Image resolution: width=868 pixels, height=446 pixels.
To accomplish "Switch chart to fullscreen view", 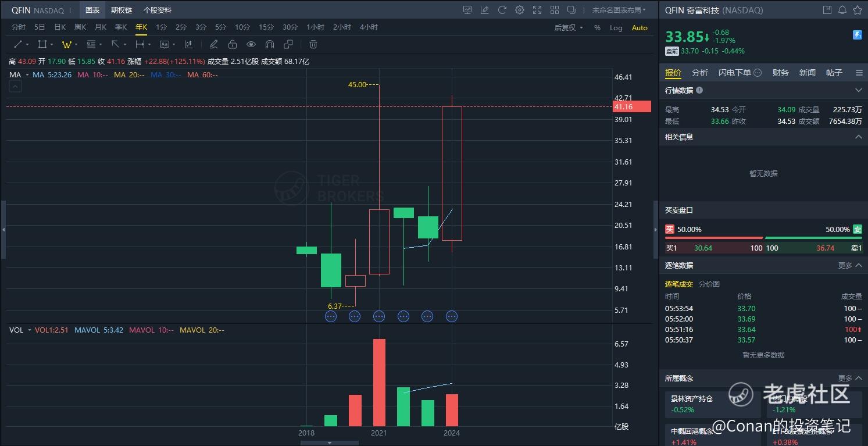I will (x=537, y=10).
